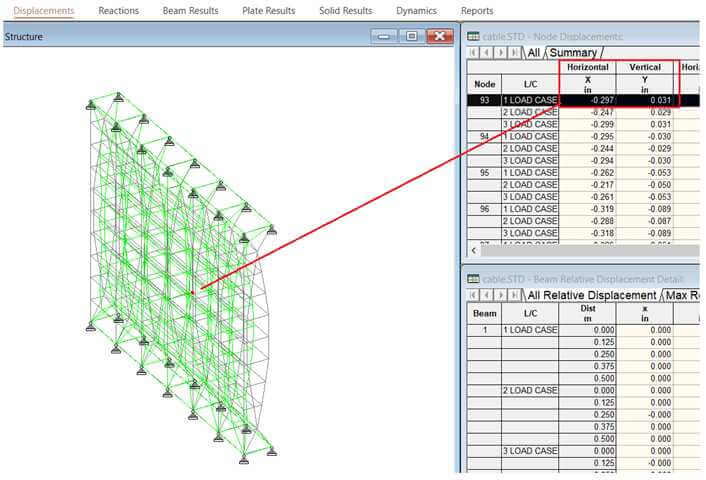The image size is (706, 480).
Task: Click X value -0.297 for node 93
Action: [x=588, y=100]
